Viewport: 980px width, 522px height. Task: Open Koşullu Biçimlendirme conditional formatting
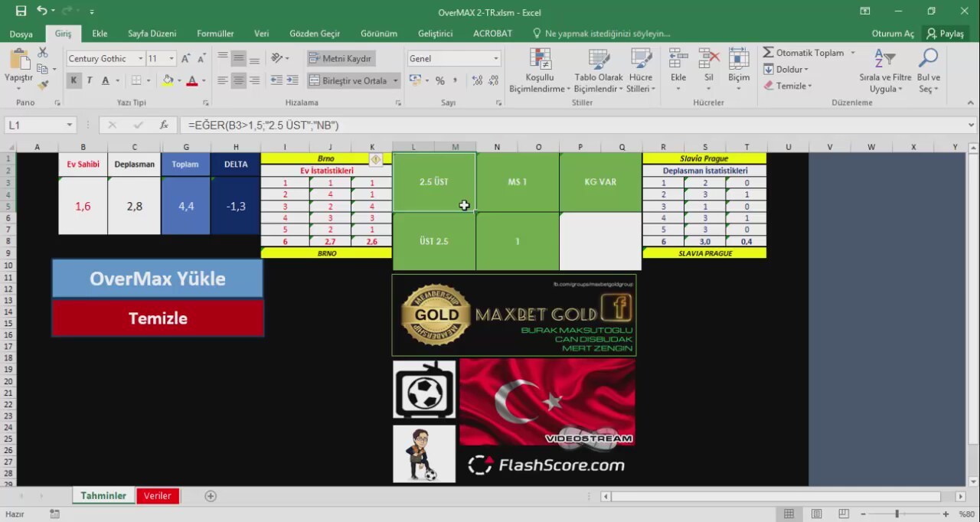pyautogui.click(x=540, y=71)
